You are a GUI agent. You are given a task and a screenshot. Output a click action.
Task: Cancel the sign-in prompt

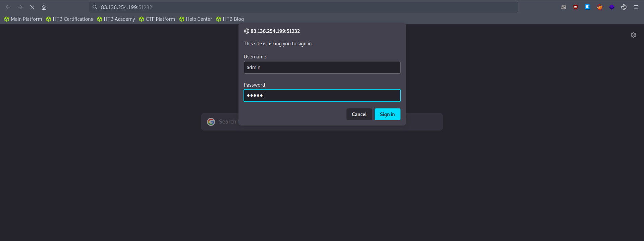point(359,114)
